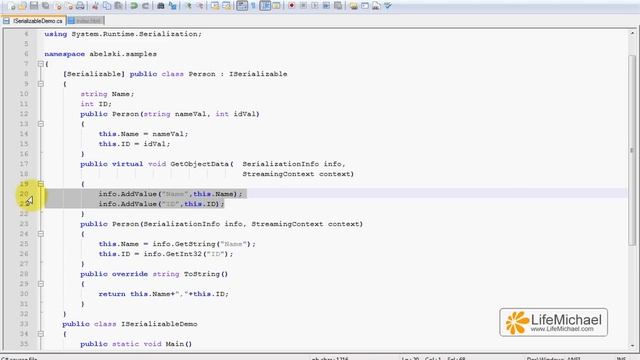The height and width of the screenshot is (360, 640).
Task: Click on 'using System.Runtime.Serialization;' line
Action: point(123,34)
